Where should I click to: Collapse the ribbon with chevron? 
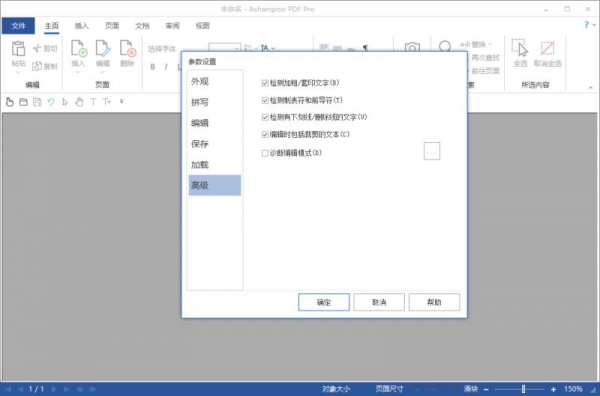pos(590,88)
